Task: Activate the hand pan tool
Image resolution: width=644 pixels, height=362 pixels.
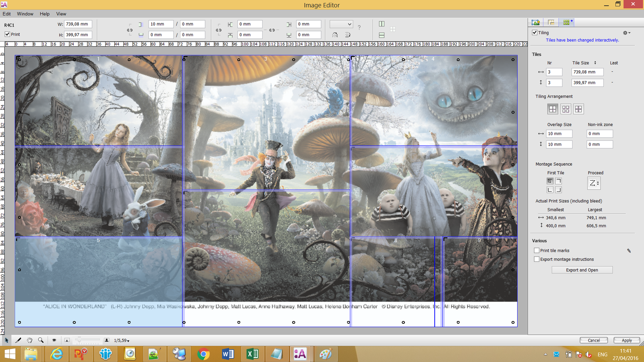Action: 29,340
